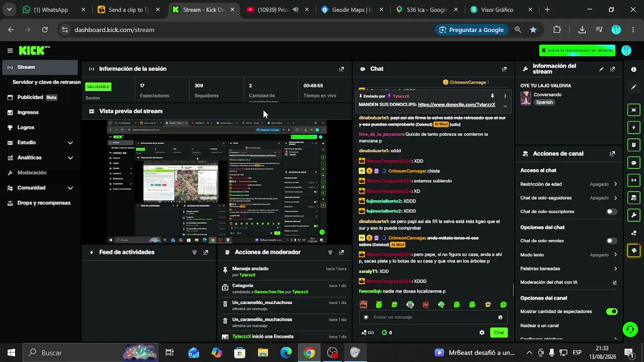The image size is (644, 362).
Task: Open Ingresos in the sidebar
Action: point(40,113)
